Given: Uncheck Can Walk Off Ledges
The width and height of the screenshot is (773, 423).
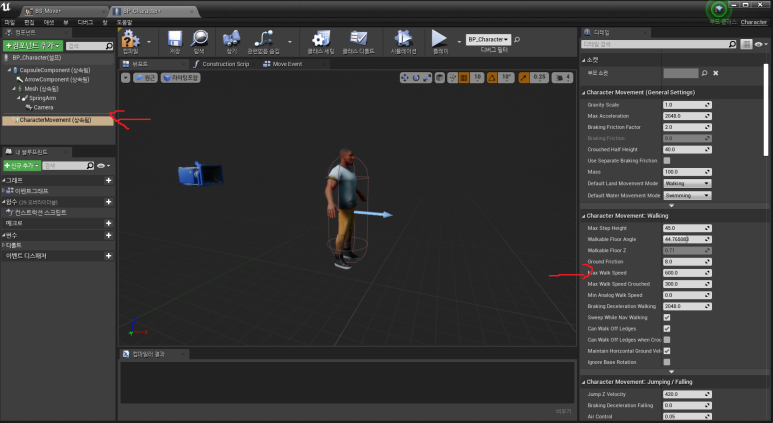Looking at the screenshot, I should [x=667, y=329].
